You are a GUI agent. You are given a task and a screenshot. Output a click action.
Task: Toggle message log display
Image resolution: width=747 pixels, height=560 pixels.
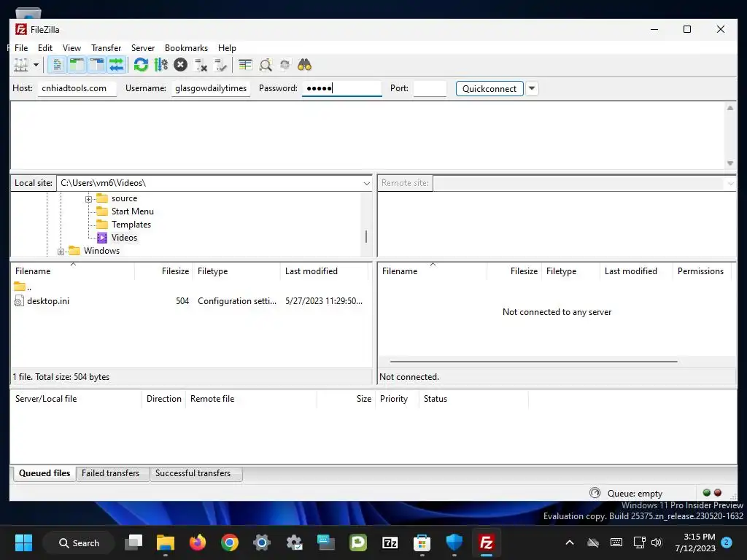(x=57, y=65)
